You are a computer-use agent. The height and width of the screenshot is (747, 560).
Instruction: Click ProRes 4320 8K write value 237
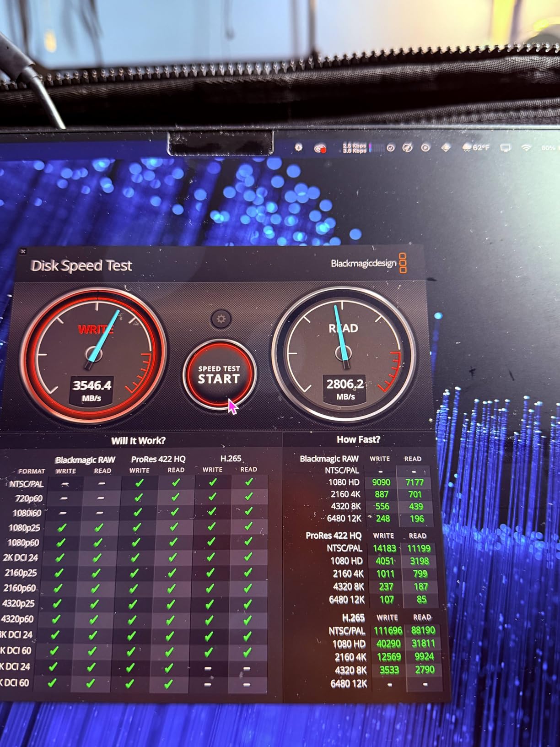(386, 587)
